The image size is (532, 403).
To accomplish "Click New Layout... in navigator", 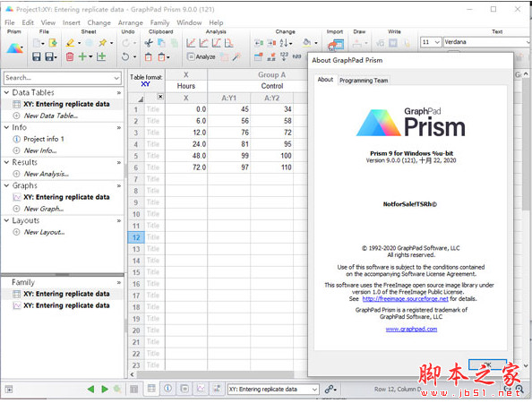I will click(44, 232).
